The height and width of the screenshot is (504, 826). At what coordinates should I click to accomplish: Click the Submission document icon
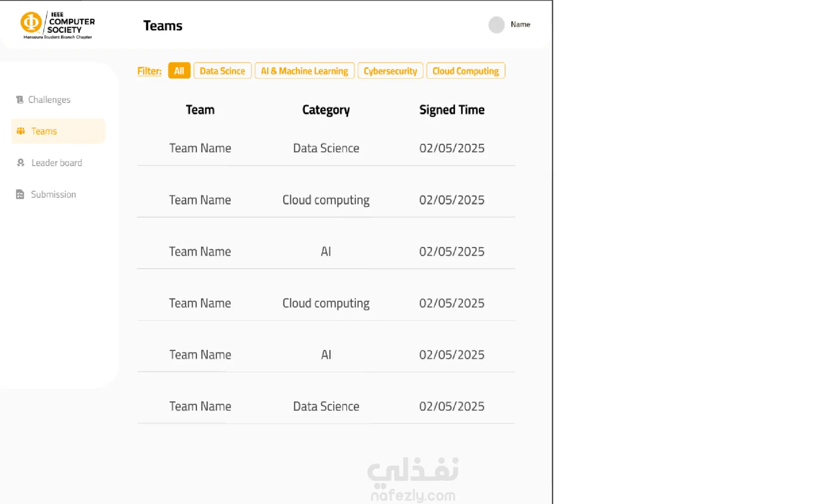[x=20, y=194]
